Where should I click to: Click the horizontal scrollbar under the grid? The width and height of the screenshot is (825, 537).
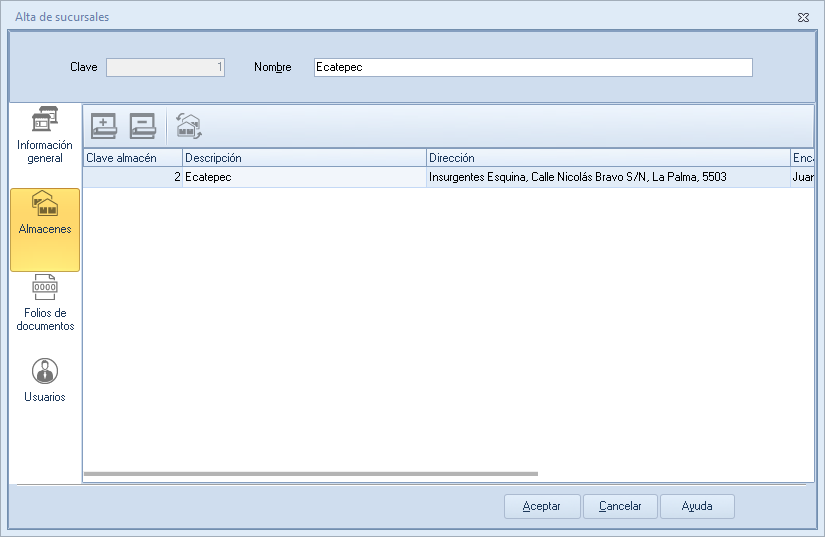311,474
